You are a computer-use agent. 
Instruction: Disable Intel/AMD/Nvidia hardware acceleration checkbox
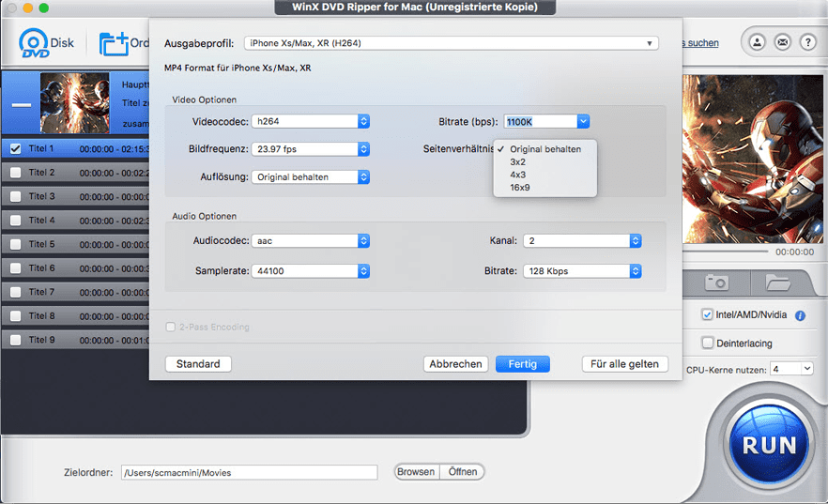tap(709, 315)
